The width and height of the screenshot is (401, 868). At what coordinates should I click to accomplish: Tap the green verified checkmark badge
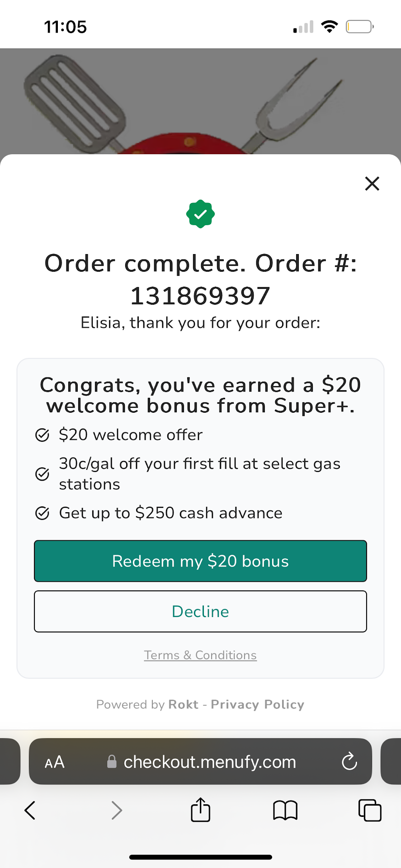click(x=200, y=214)
